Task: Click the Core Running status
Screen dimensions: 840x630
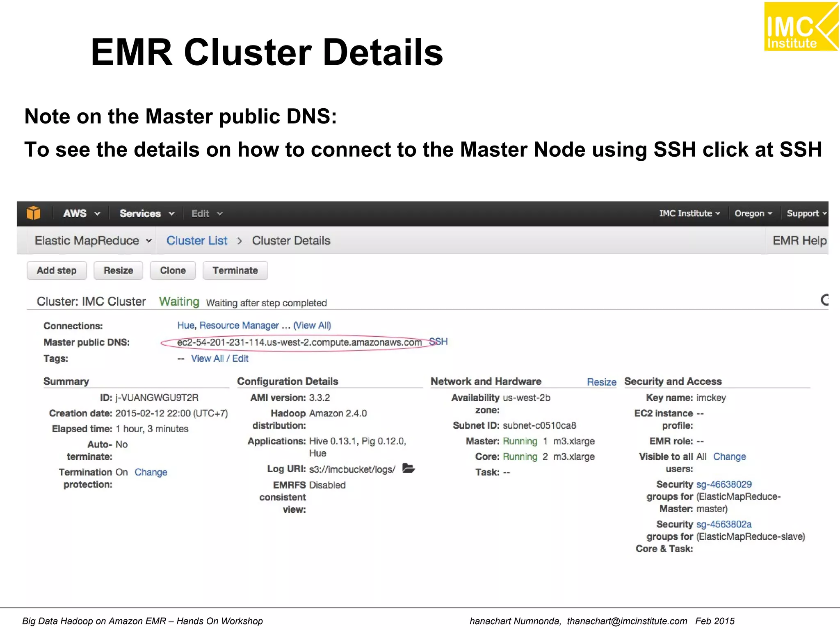Action: (520, 457)
